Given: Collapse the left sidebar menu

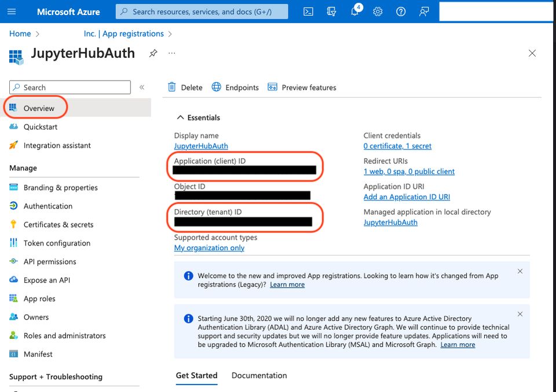Looking at the screenshot, I should (x=142, y=87).
